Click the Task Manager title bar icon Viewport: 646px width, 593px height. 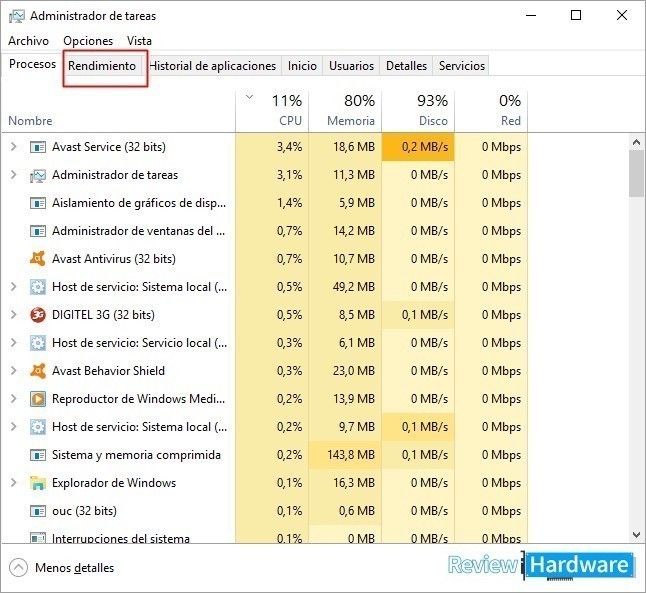pos(17,16)
